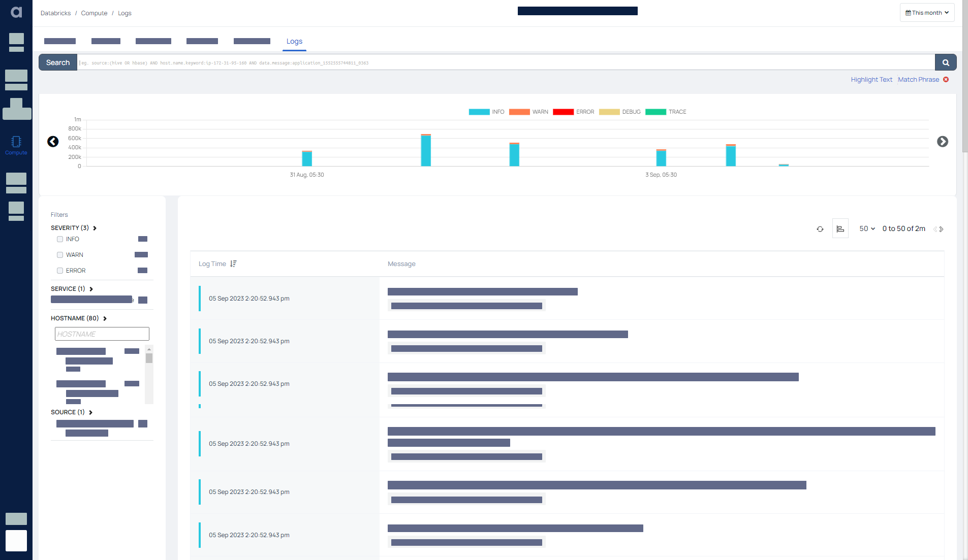The width and height of the screenshot is (968, 560).
Task: Select the ERROR severity checkbox
Action: (x=60, y=270)
